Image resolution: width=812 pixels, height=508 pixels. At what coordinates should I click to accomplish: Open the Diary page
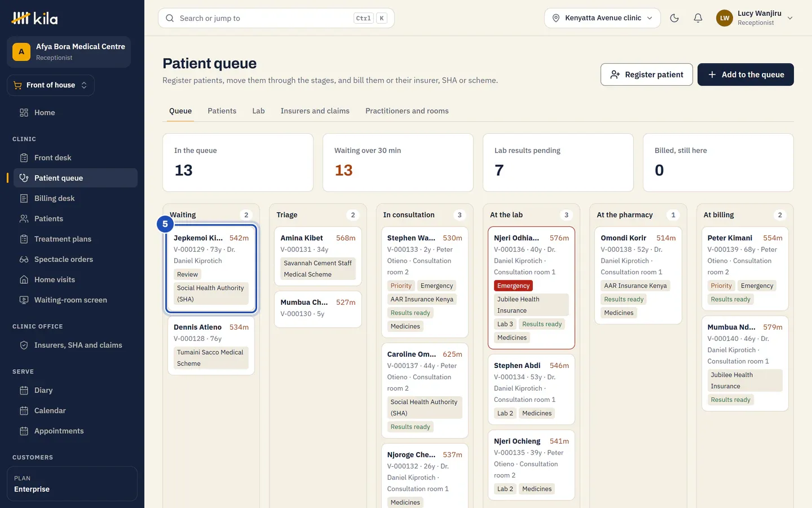coord(76,390)
